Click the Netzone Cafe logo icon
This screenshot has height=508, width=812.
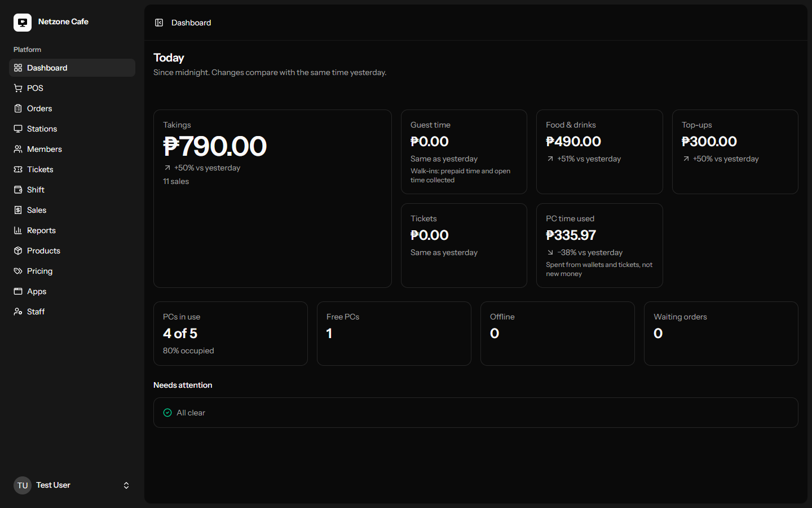(x=23, y=23)
